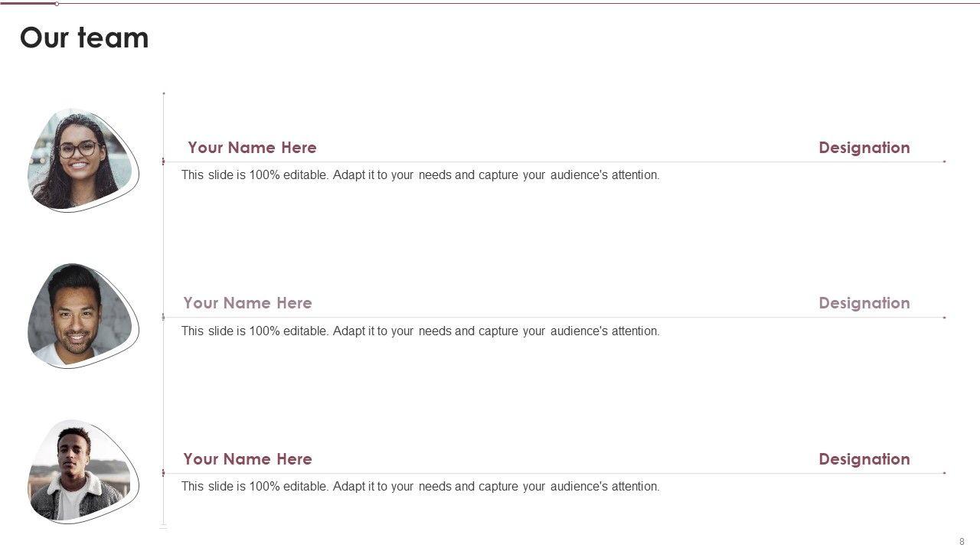Click the woman with glasses photo
Image resolution: width=980 pixels, height=551 pixels.
[79, 160]
